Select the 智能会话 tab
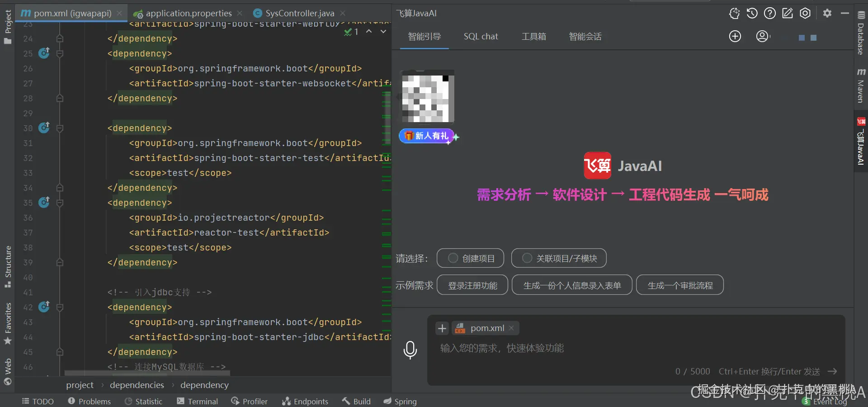Viewport: 868px width, 407px height. [x=585, y=37]
